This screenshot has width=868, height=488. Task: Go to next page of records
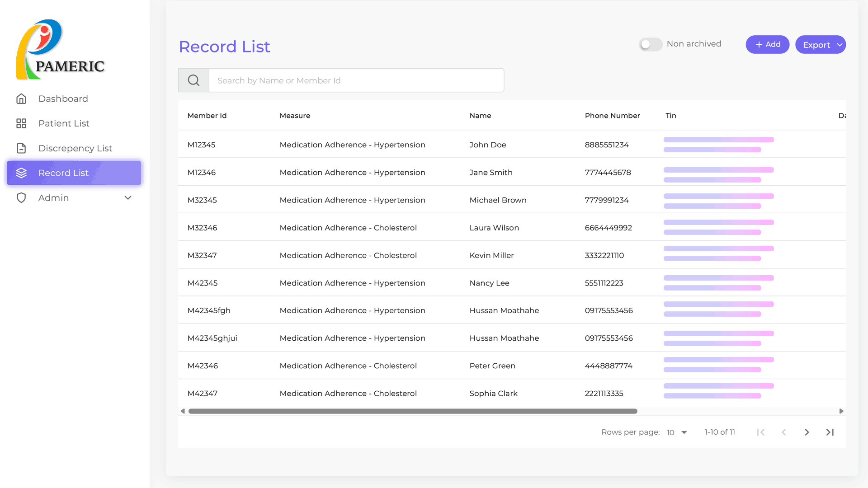[x=807, y=432]
